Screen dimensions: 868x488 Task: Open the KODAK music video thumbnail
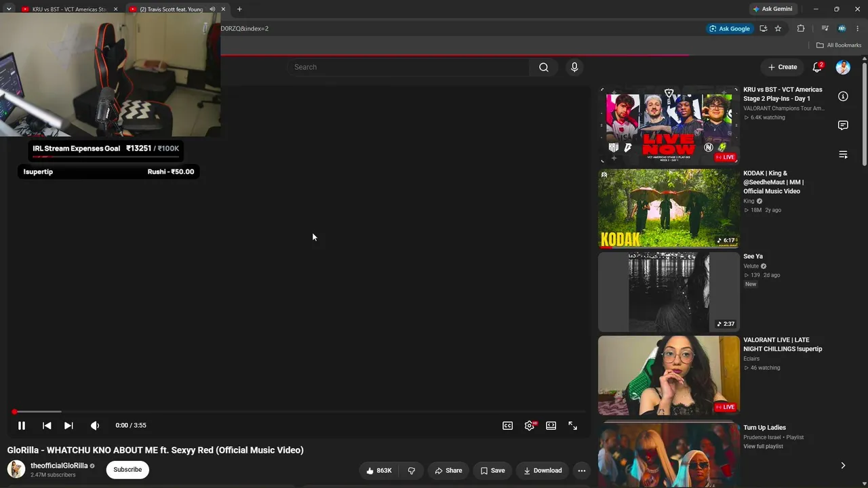click(x=669, y=209)
